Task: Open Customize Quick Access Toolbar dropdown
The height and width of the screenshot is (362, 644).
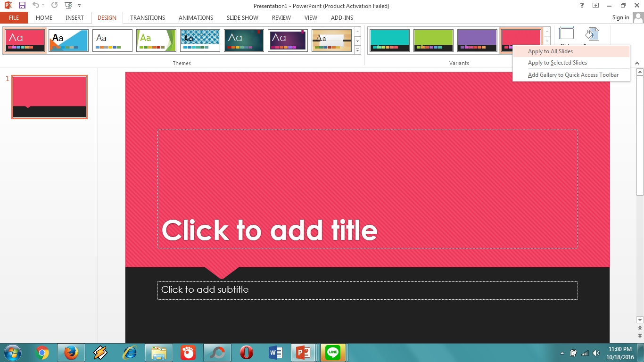Action: click(79, 6)
